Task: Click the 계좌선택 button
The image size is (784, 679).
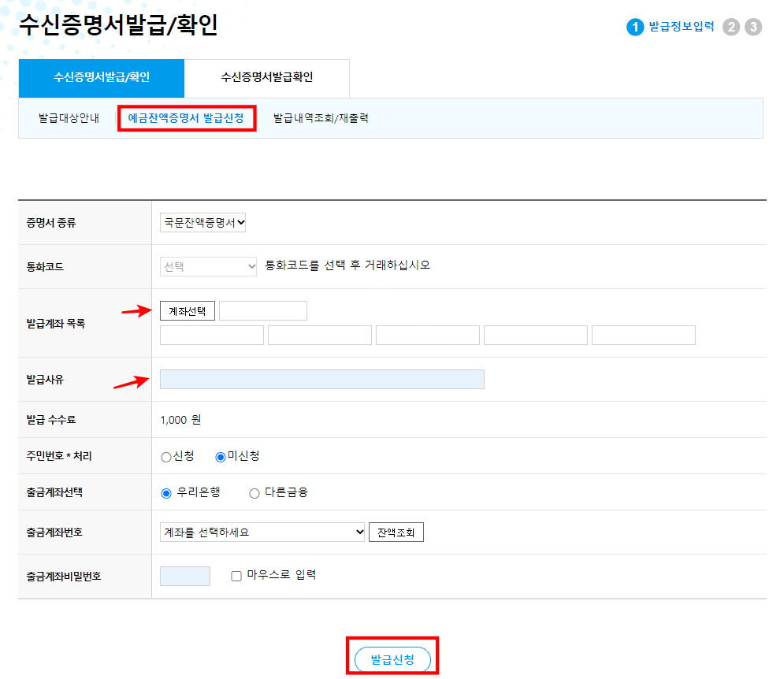Action: (x=188, y=310)
